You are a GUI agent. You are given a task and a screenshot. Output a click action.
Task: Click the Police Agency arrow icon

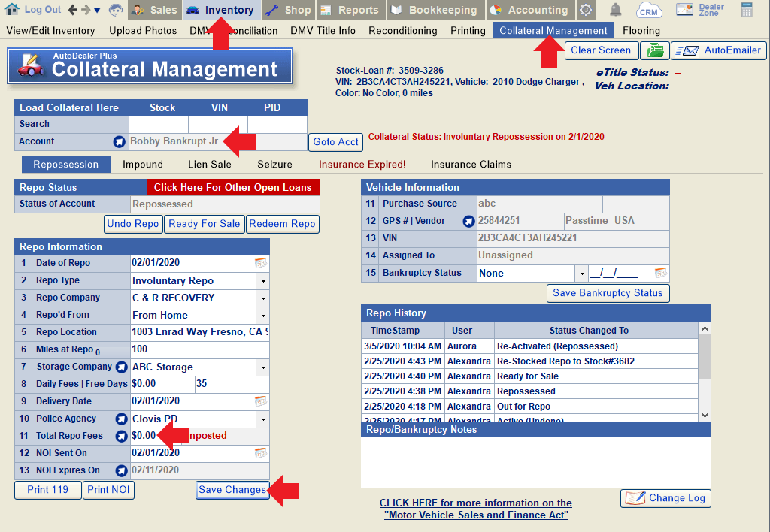pyautogui.click(x=121, y=419)
